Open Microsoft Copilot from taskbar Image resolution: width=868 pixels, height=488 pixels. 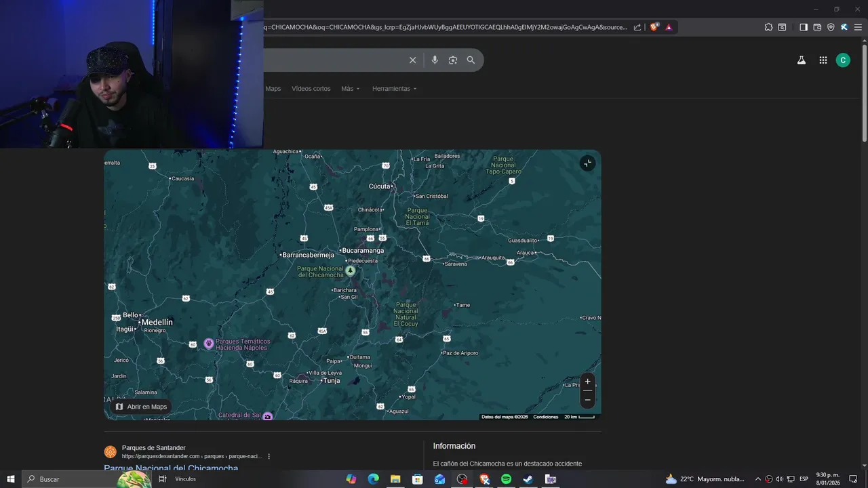pos(351,479)
